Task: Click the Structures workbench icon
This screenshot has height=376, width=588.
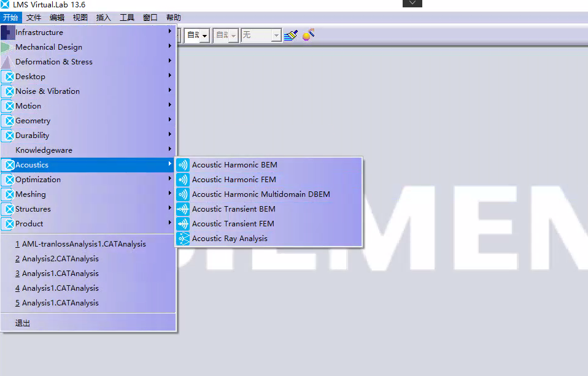Action: tap(8, 209)
